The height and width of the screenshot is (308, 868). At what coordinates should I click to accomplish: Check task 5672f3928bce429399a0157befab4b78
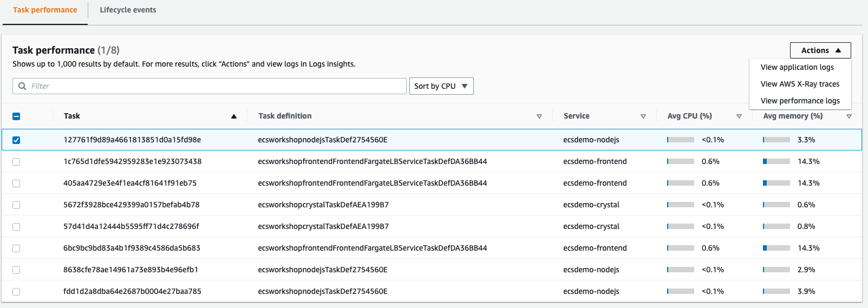pos(16,205)
